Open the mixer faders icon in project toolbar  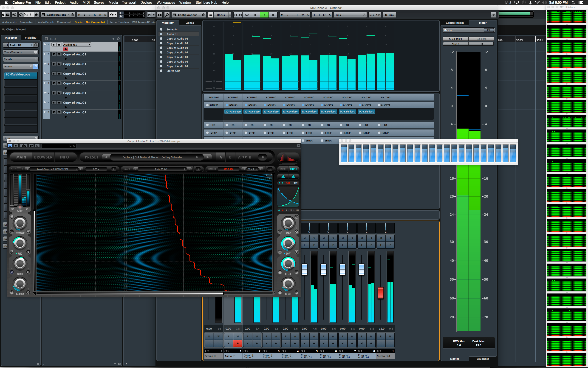pyautogui.click(x=31, y=14)
